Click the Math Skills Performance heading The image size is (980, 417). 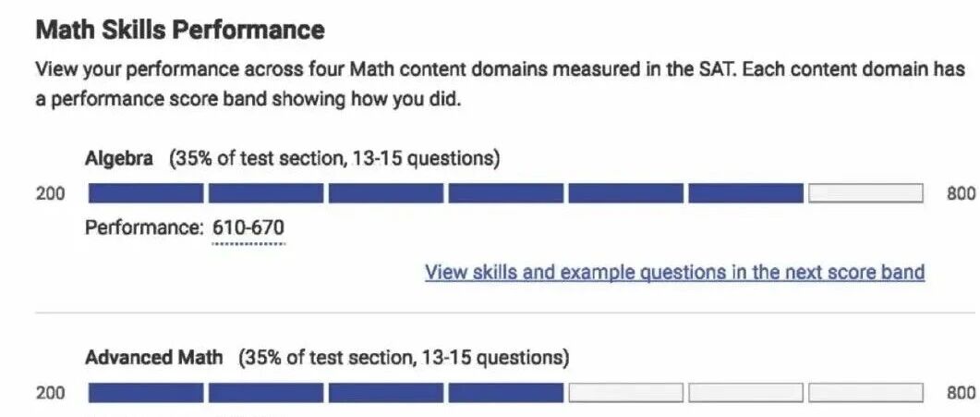(180, 30)
